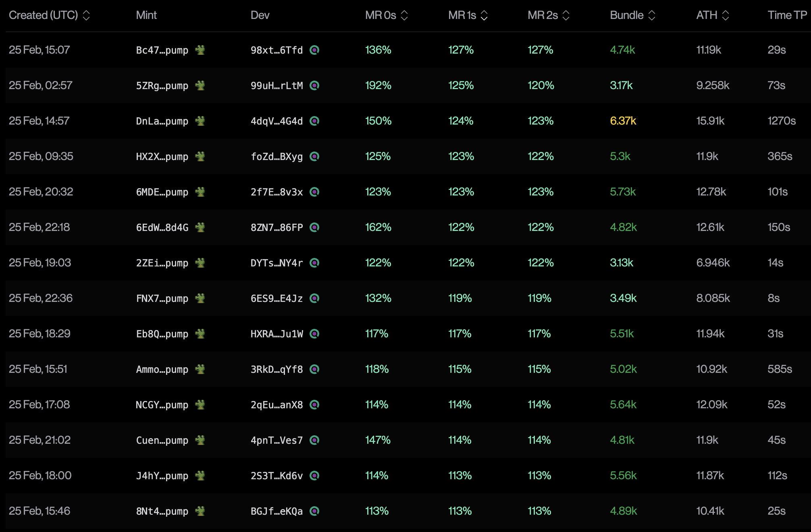Expand the MR 0s sort control

(x=404, y=15)
